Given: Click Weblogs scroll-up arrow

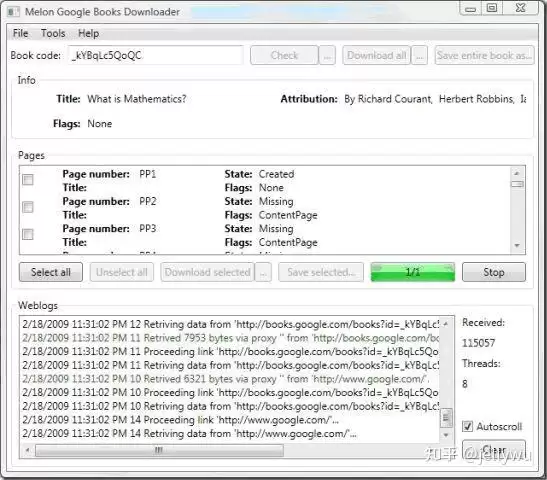Looking at the screenshot, I should pyautogui.click(x=446, y=324).
